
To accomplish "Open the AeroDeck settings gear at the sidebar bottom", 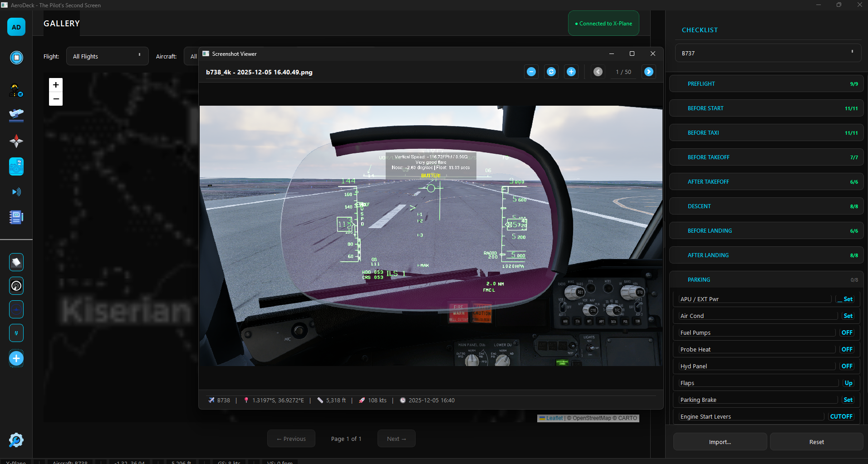I will (x=16, y=440).
